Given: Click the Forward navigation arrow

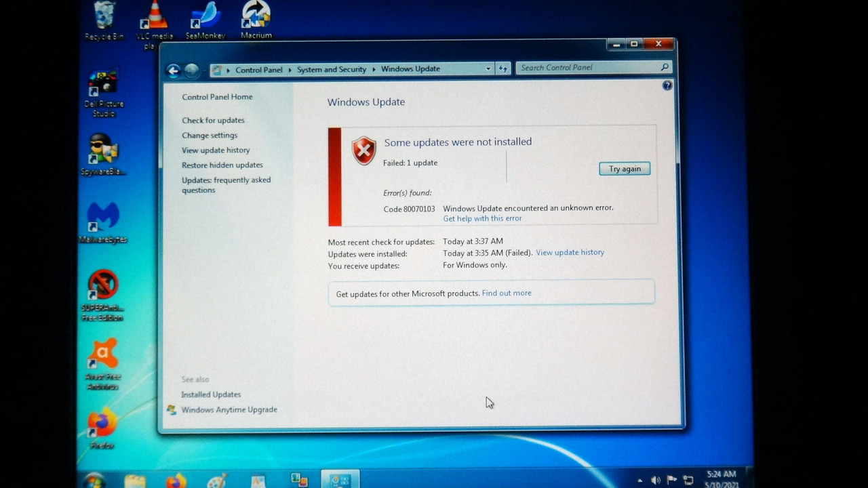Looking at the screenshot, I should pyautogui.click(x=192, y=70).
